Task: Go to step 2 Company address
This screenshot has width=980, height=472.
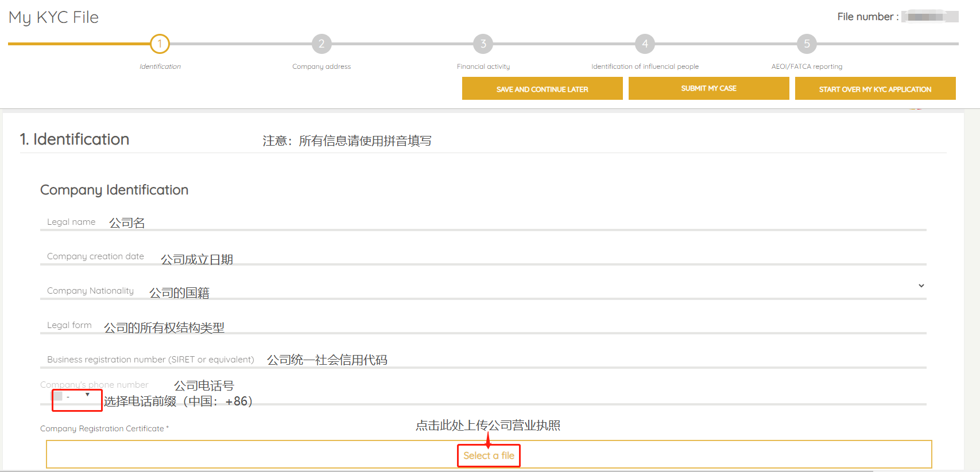Action: (x=321, y=44)
